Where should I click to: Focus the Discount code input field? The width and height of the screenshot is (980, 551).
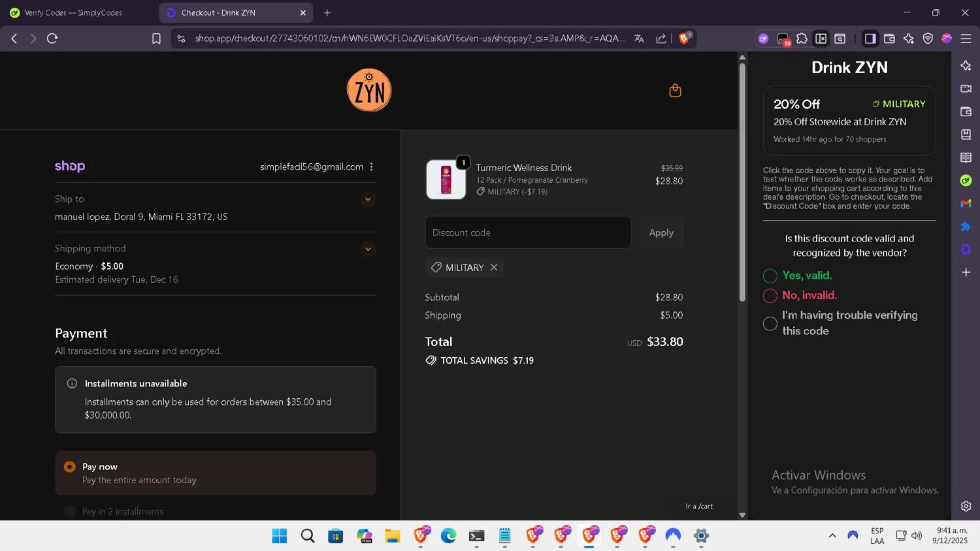pos(528,232)
